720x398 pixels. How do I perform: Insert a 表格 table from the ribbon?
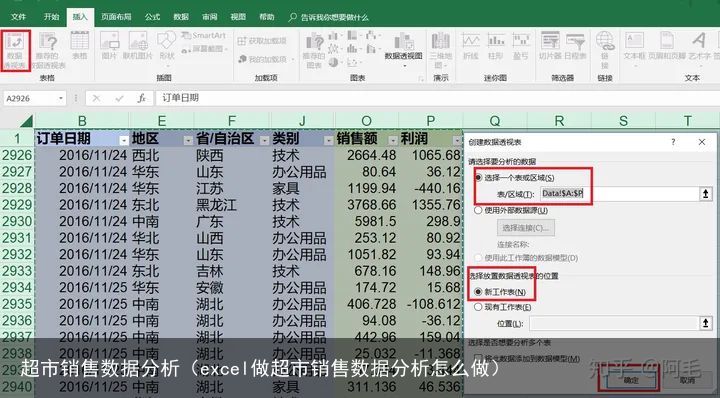coord(79,46)
